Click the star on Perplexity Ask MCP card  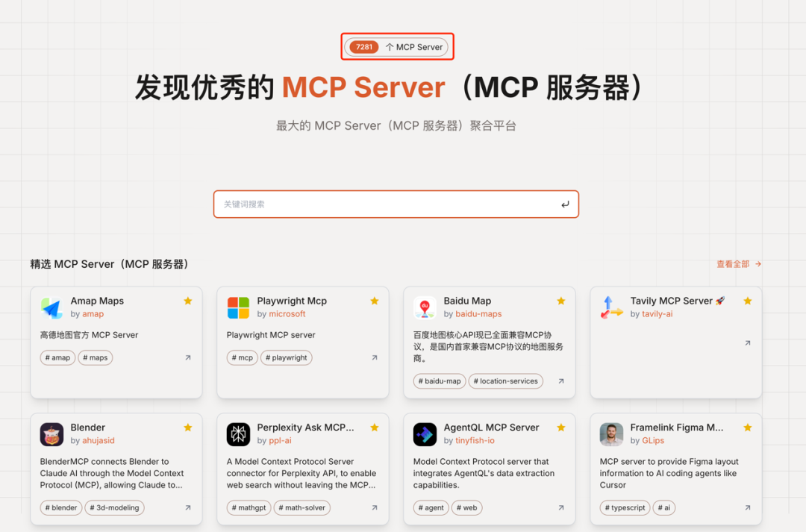tap(375, 427)
